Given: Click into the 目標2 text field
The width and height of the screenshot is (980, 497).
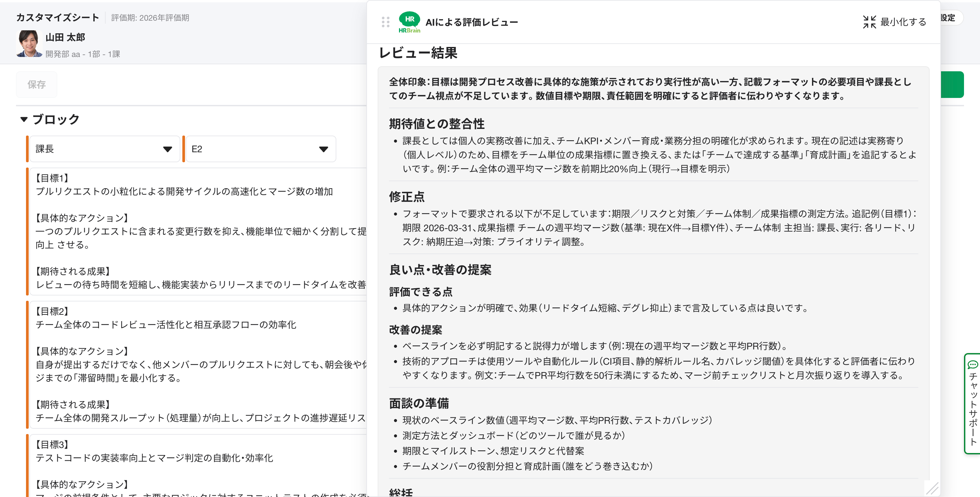Looking at the screenshot, I should tap(198, 364).
